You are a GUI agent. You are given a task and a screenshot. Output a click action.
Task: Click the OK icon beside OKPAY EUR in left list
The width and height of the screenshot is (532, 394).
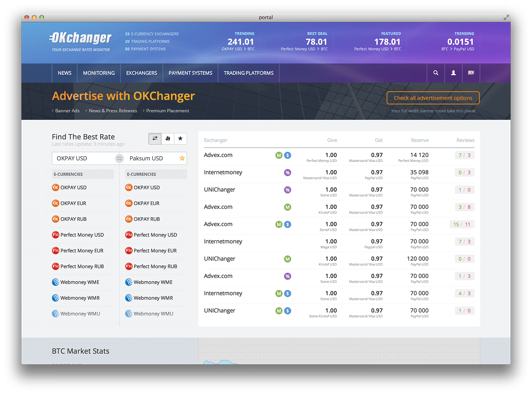coord(56,203)
